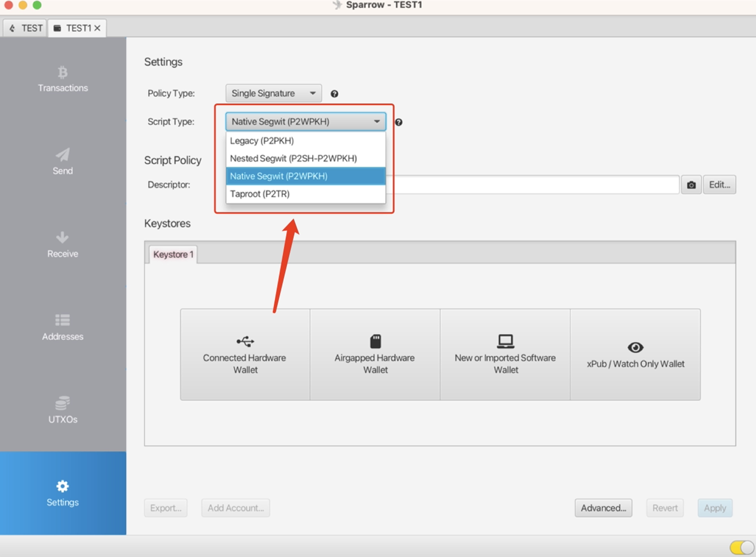Click the Advanced... button
Screen dimensions: 756x557
[x=603, y=508]
